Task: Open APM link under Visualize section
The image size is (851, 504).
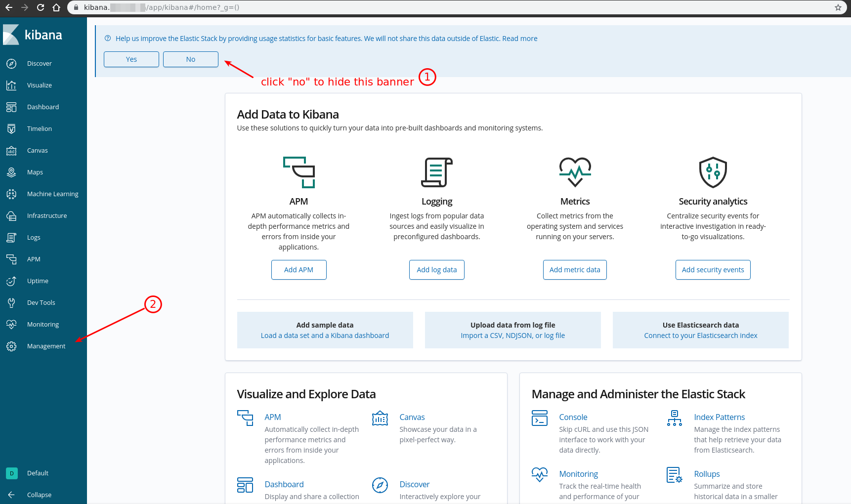Action: (273, 418)
